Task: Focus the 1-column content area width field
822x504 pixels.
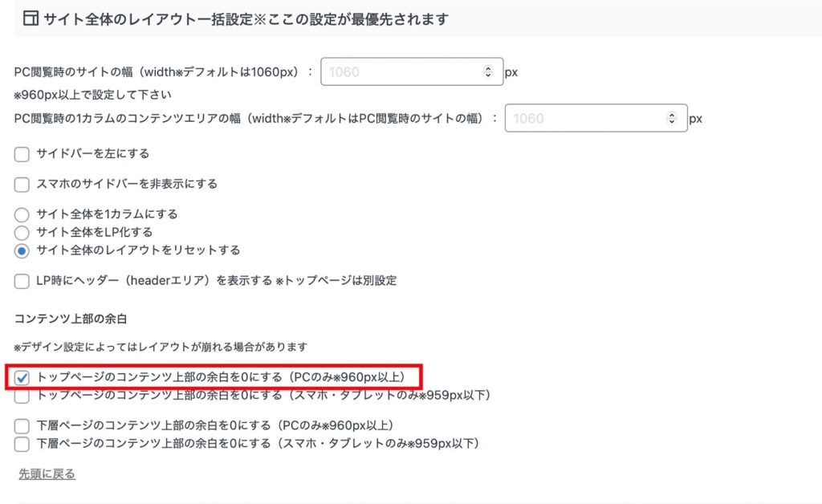Action: 596,118
